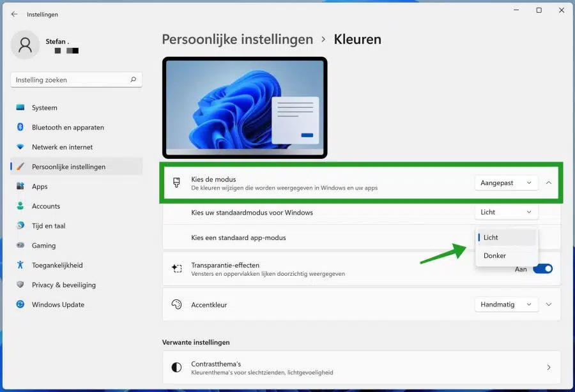575x392 pixels.
Task: Open the Contrastthema's related setting
Action: point(362,368)
